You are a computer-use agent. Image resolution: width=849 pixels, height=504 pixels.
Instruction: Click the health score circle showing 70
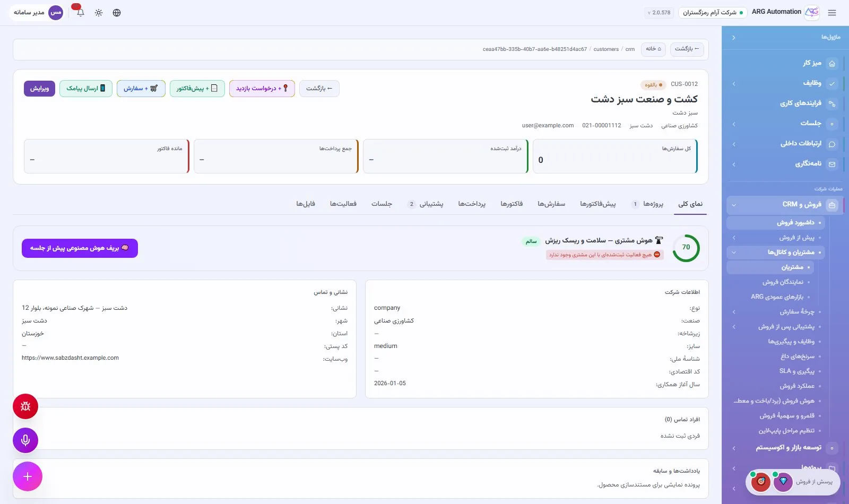tap(686, 248)
